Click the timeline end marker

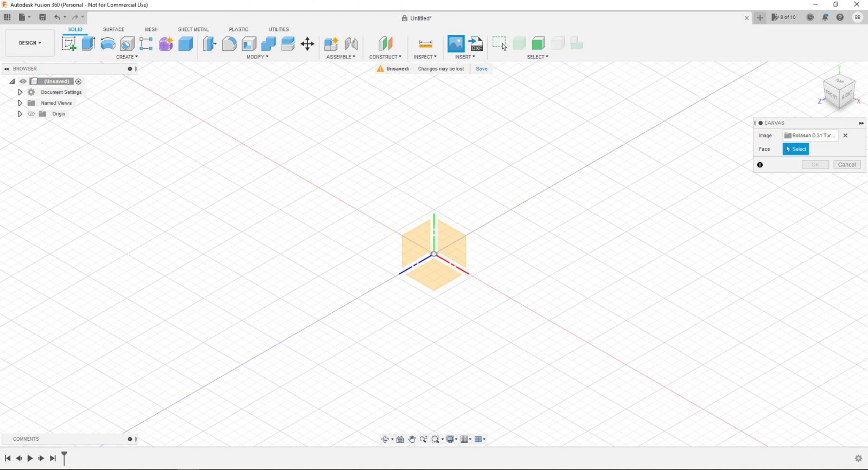click(64, 458)
